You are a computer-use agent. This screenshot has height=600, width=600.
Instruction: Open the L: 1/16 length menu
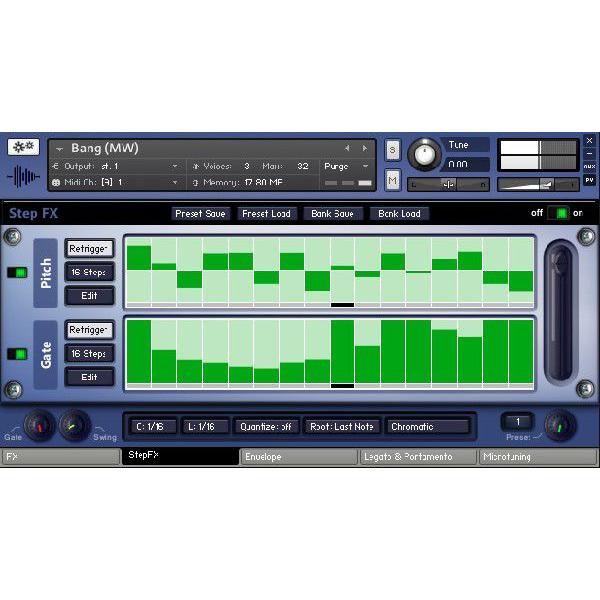click(204, 426)
